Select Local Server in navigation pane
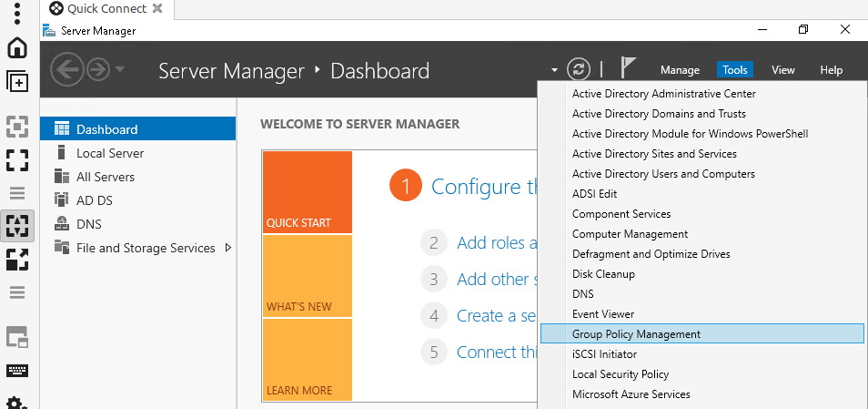 point(110,153)
